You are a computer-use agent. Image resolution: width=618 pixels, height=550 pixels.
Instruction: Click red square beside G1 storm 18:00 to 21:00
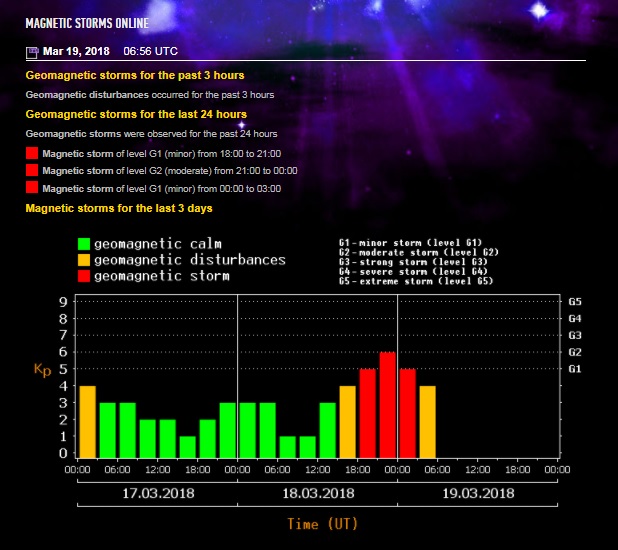(32, 153)
